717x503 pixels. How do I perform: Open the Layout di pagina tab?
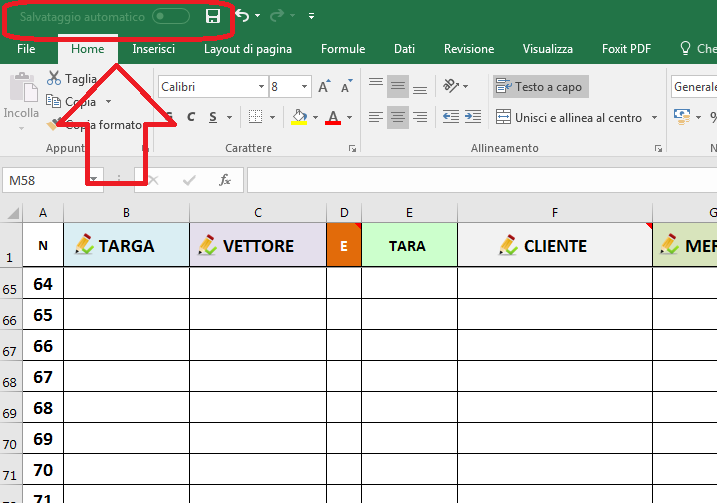tap(248, 48)
